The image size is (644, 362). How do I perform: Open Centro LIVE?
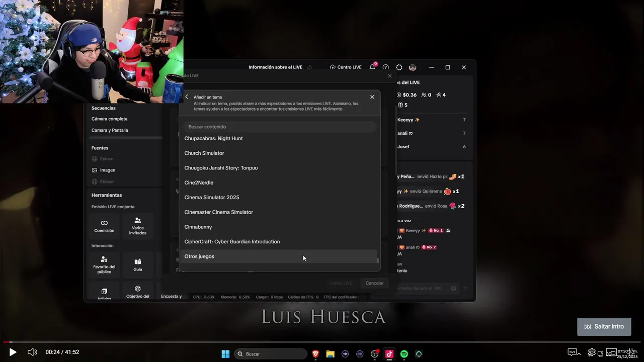pyautogui.click(x=346, y=67)
